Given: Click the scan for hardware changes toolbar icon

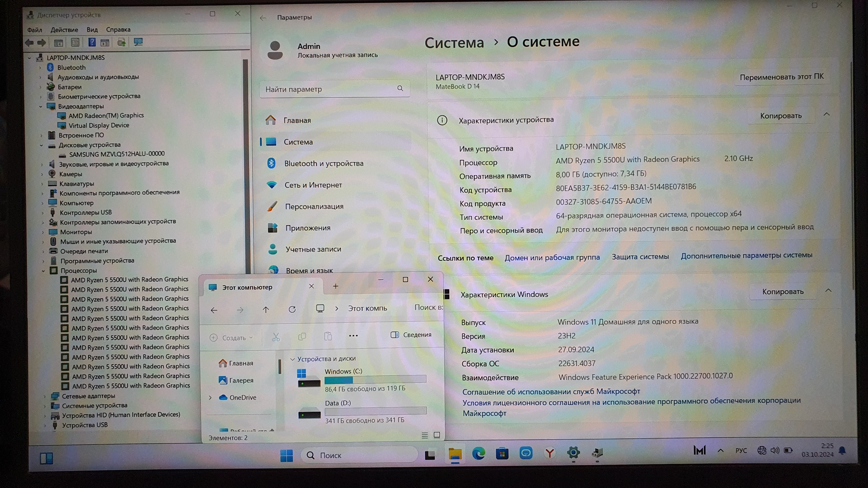Looking at the screenshot, I should point(138,42).
